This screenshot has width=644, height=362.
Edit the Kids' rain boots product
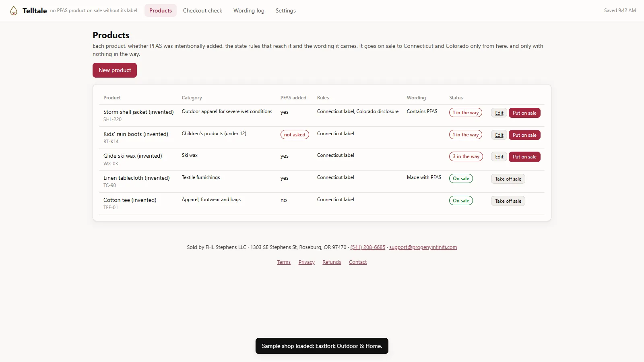499,135
